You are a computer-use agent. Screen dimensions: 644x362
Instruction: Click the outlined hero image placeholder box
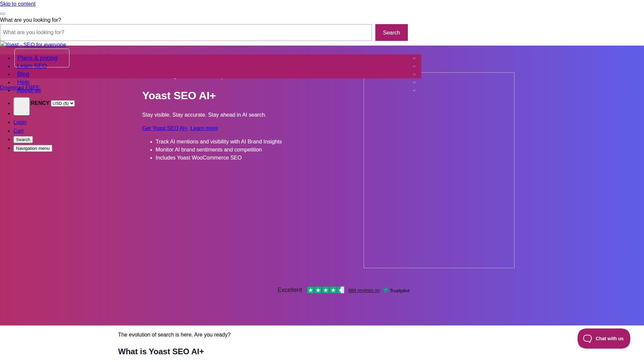[x=439, y=170]
